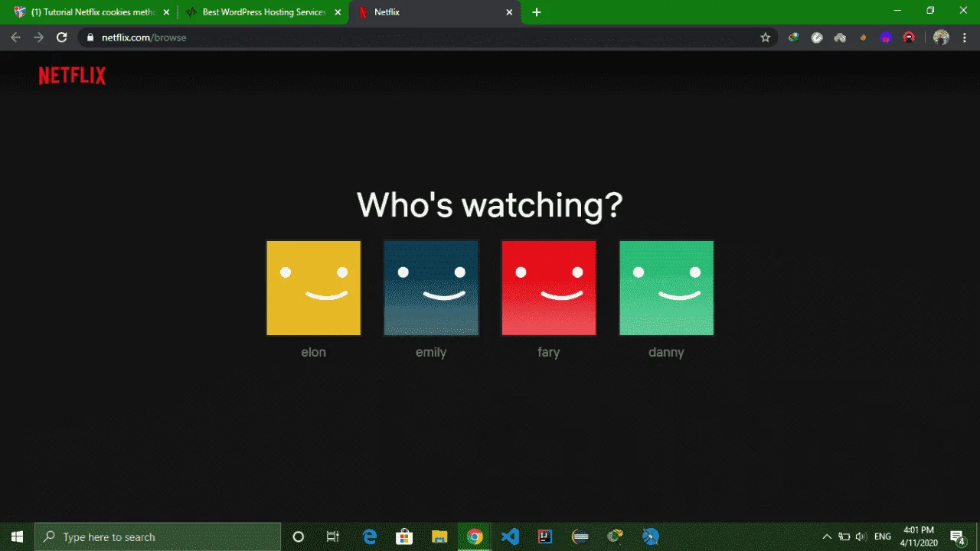Show hidden system tray icons
This screenshot has width=980, height=551.
[827, 536]
